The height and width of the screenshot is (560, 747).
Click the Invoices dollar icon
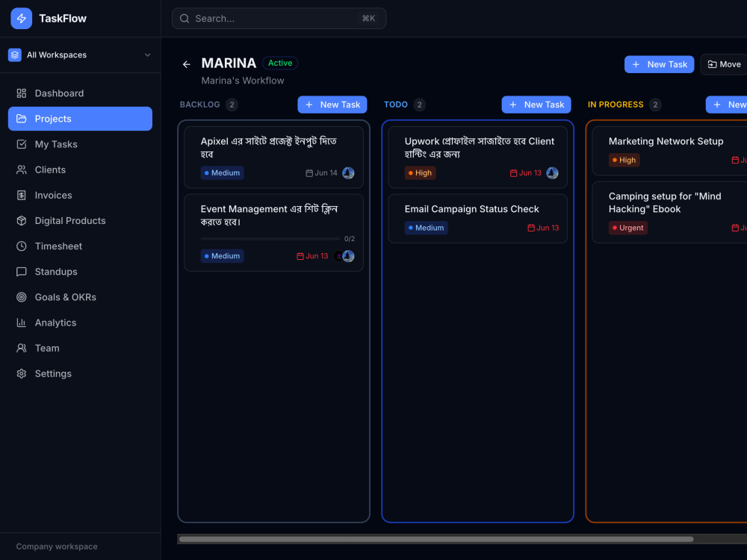(22, 195)
